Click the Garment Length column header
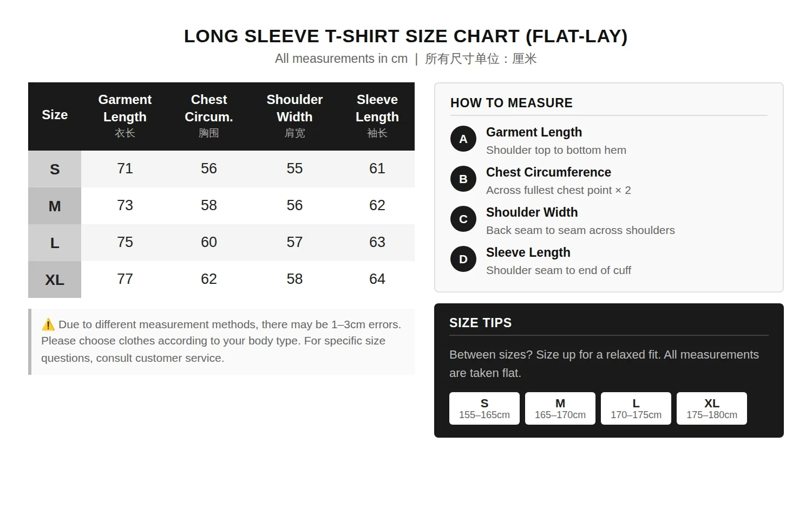The width and height of the screenshot is (812, 507). tap(125, 116)
